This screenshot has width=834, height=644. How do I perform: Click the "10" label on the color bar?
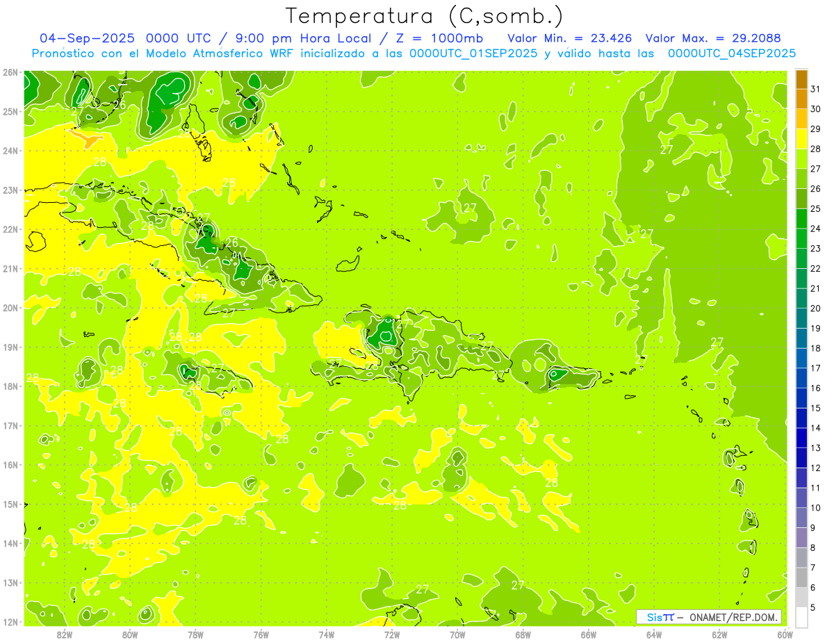815,508
